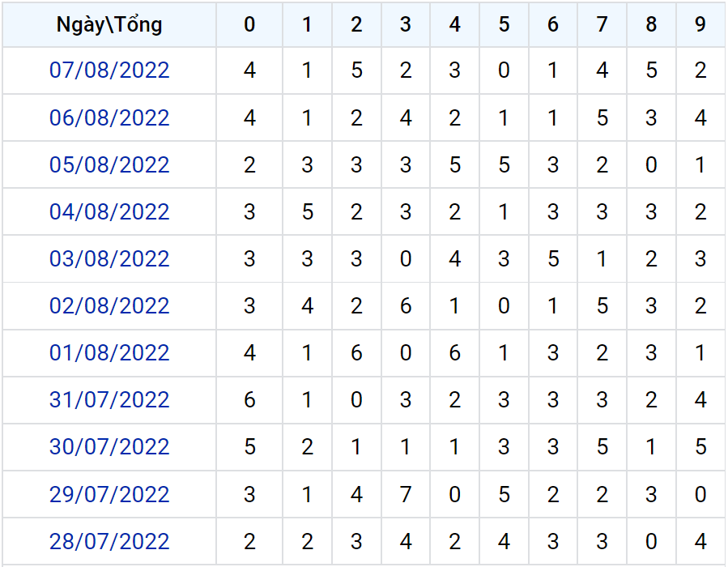Screen dimensions: 728x567
Task: Open the 30/07/2022 date link
Action: click(109, 447)
